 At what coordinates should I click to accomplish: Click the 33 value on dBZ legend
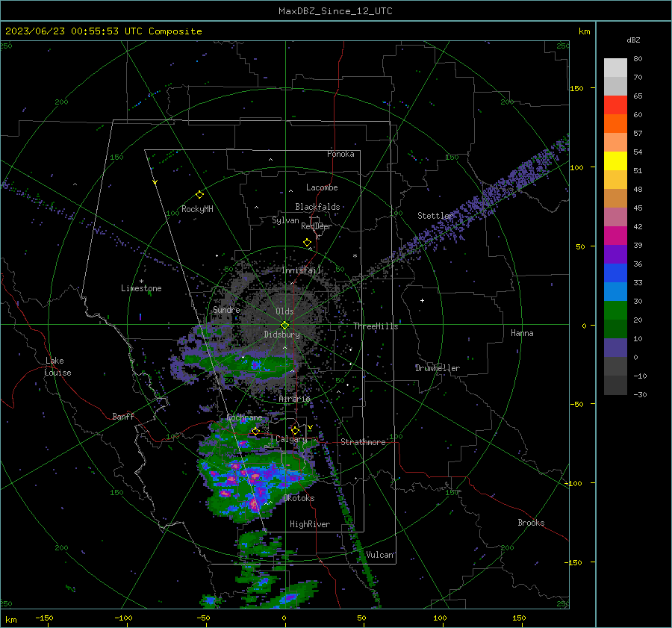638,282
